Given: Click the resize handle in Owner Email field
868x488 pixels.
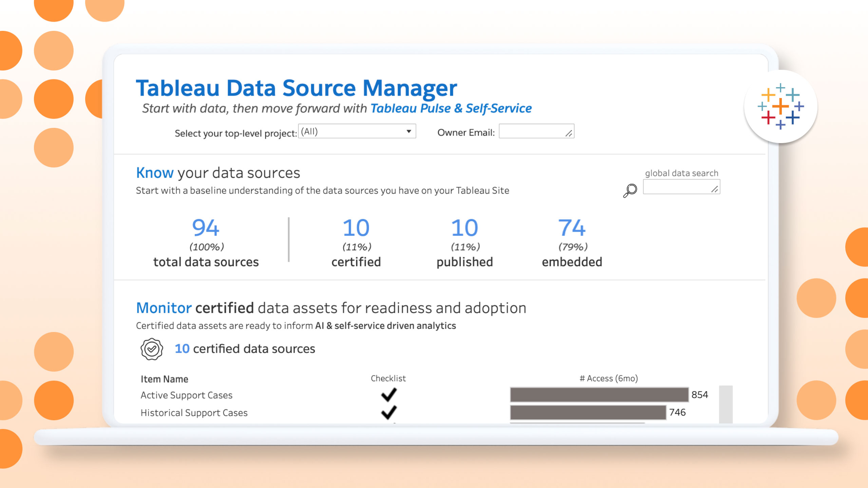Looking at the screenshot, I should coord(569,134).
